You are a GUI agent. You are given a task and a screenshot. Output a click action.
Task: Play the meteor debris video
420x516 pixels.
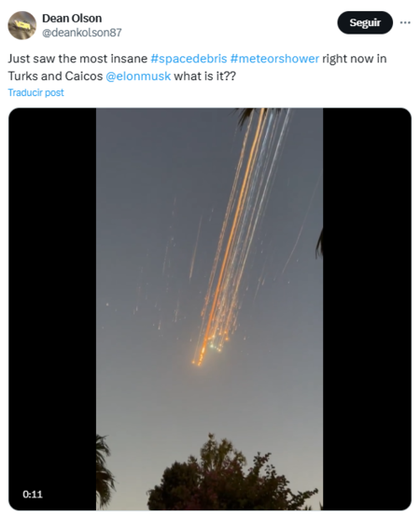click(x=210, y=309)
